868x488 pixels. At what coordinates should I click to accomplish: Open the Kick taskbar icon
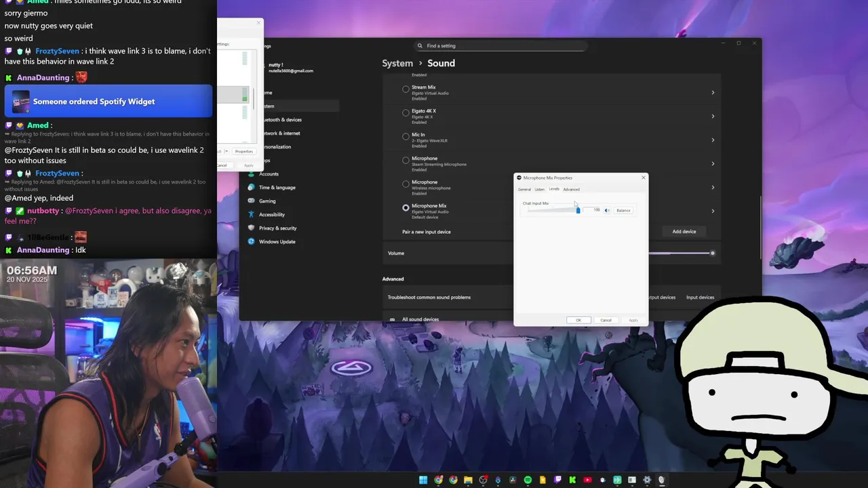[x=572, y=480]
